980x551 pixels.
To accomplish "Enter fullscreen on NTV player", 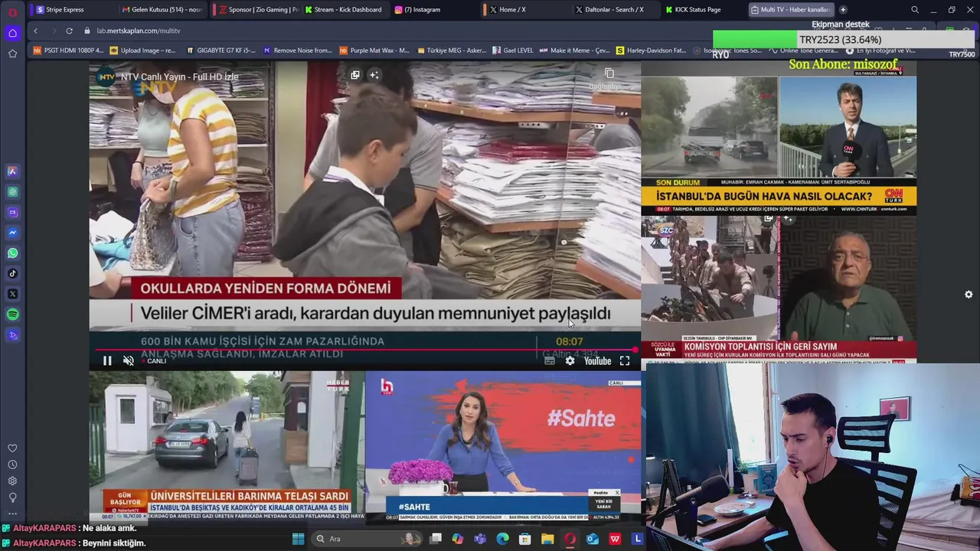I will [625, 361].
